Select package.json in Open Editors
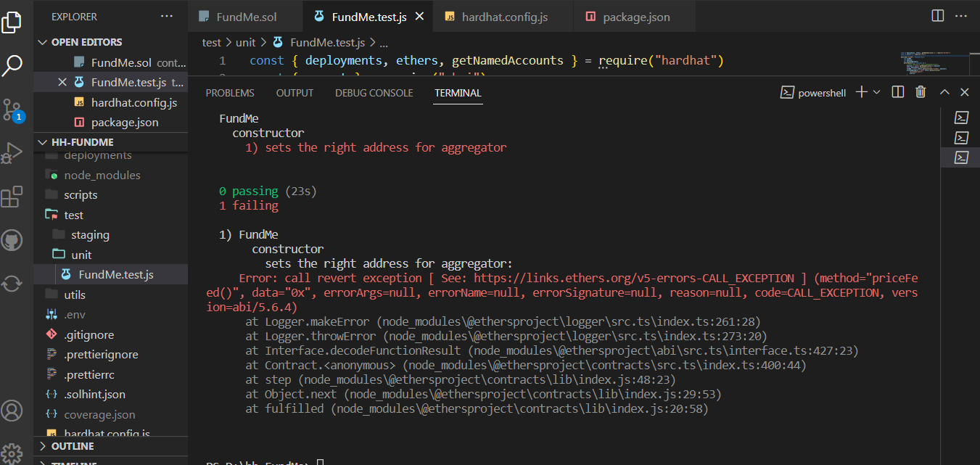The width and height of the screenshot is (980, 465). (111, 122)
